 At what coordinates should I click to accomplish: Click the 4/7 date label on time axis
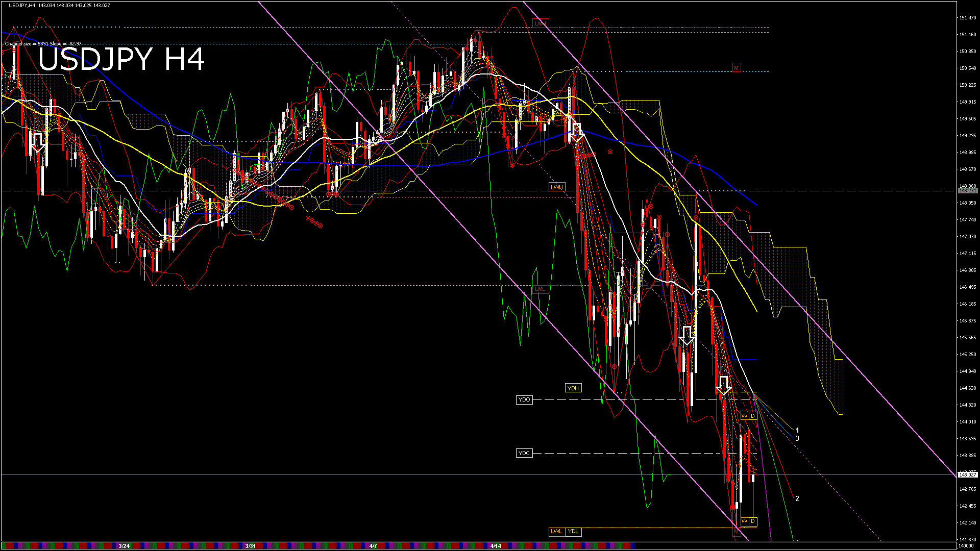373,546
